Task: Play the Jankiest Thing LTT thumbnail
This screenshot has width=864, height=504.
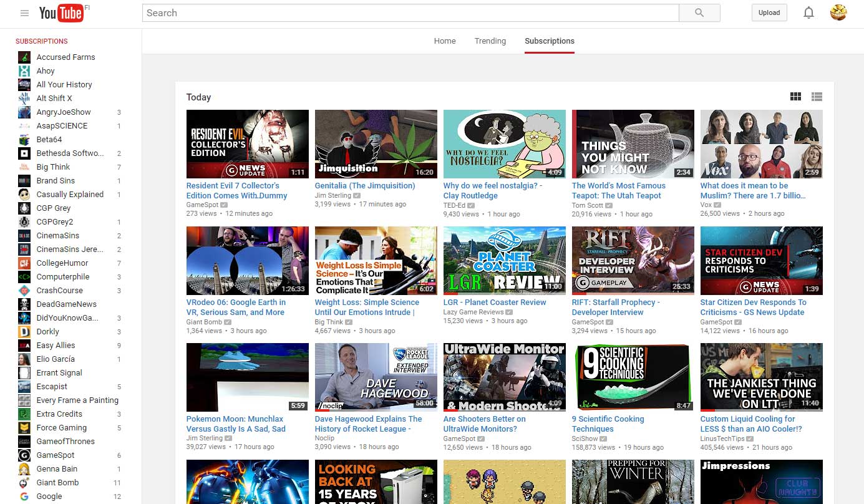Action: click(762, 377)
